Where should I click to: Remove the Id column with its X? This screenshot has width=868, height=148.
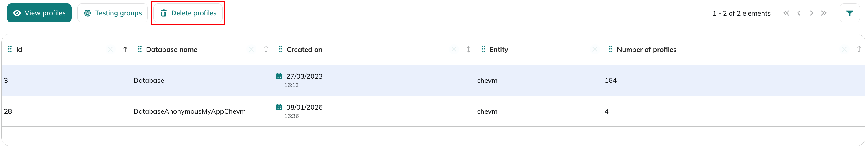[110, 49]
